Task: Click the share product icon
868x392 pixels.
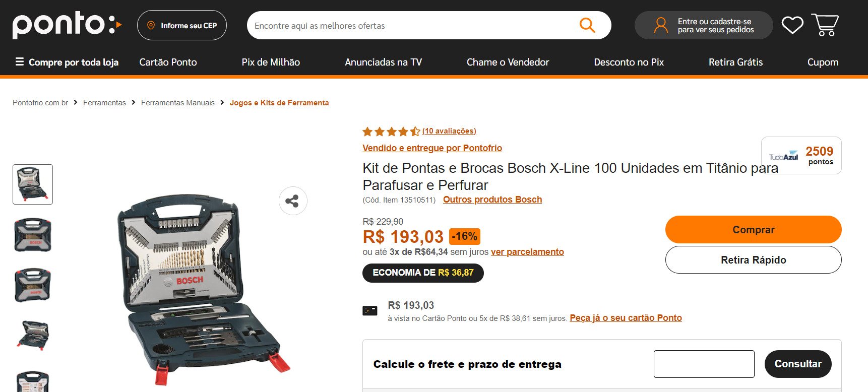Action: (293, 201)
